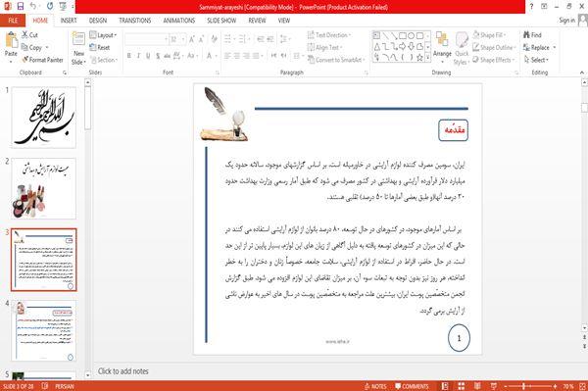Click Undo in quick access toolbar
588x391 pixels.
(x=33, y=6)
